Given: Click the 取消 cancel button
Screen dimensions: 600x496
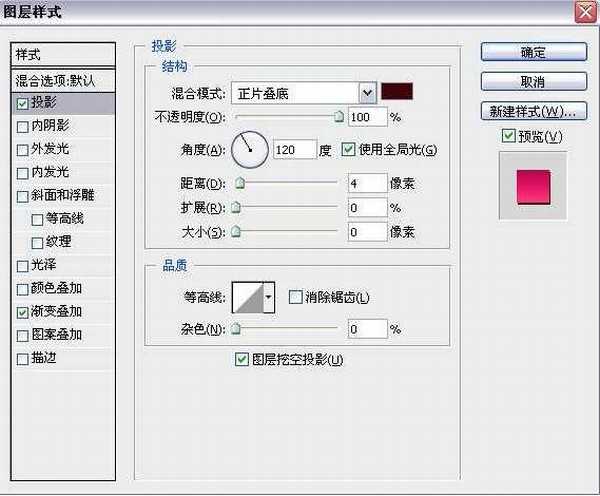Looking at the screenshot, I should pos(533,82).
